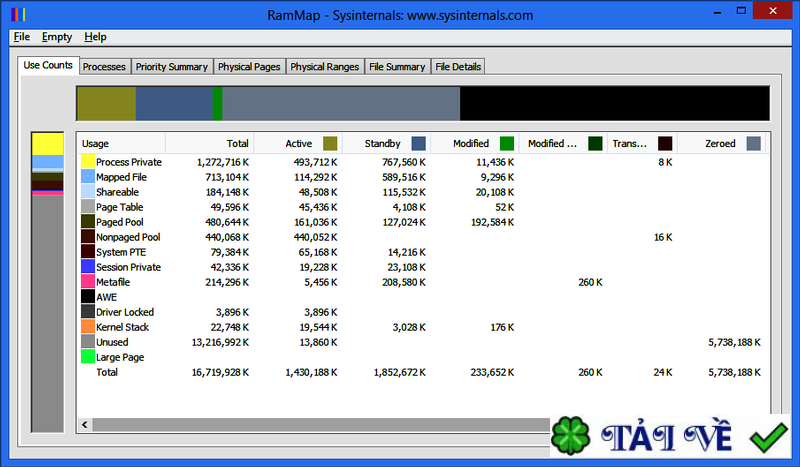This screenshot has width=800, height=467.
Task: Click the blue Session Private swatch
Action: click(88, 267)
